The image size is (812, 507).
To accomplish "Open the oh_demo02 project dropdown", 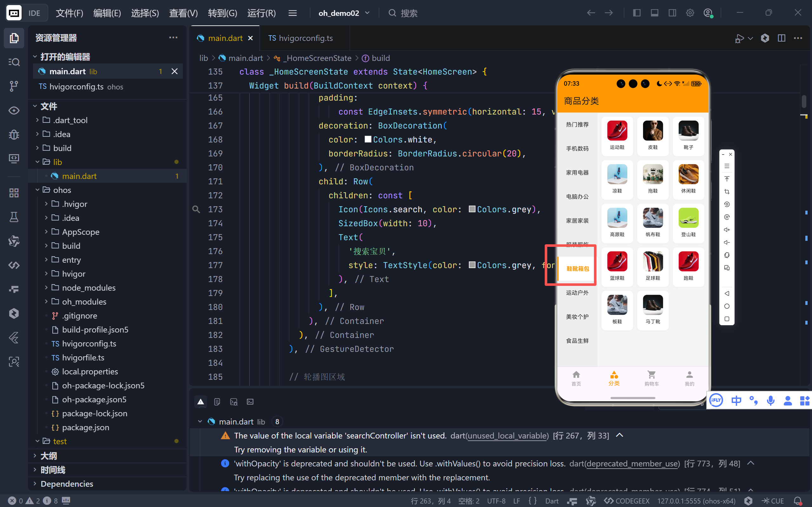I will [344, 13].
